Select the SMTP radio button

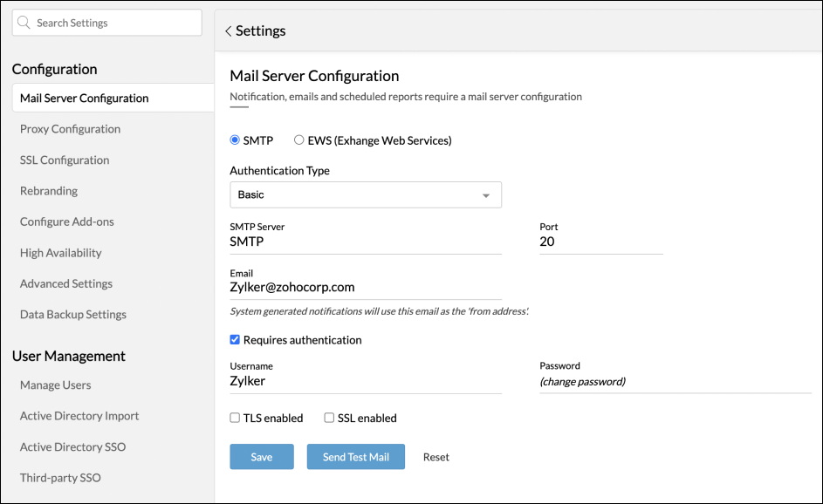pyautogui.click(x=235, y=140)
